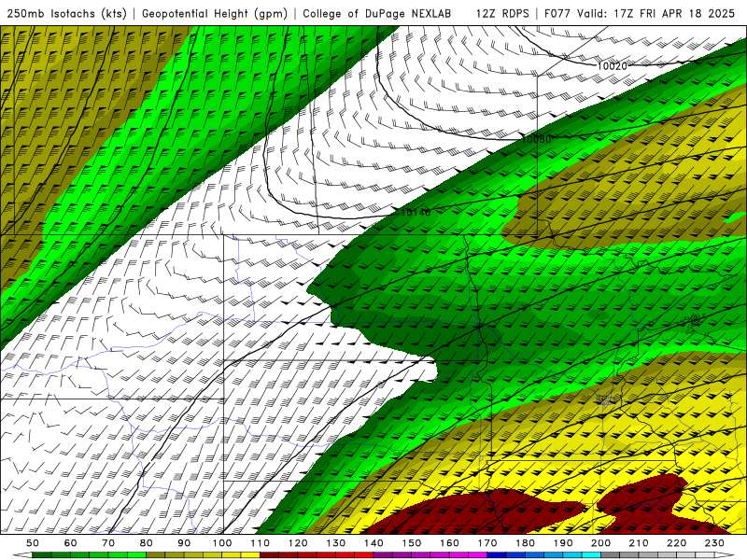Click the 110 value on the color scale
Viewport: 747px width, 560px height.
(x=261, y=543)
